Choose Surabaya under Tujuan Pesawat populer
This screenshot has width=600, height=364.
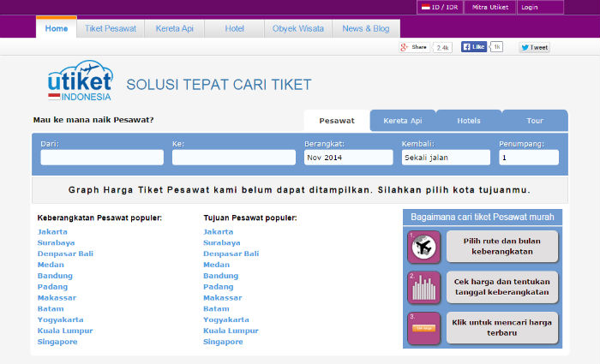click(x=221, y=242)
